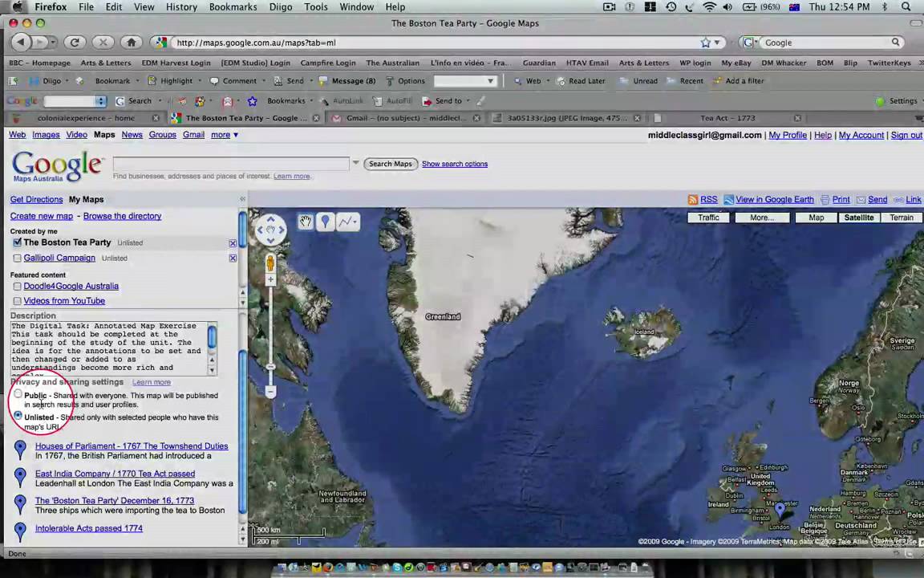
Task: Open the Tools menu
Action: tap(315, 7)
